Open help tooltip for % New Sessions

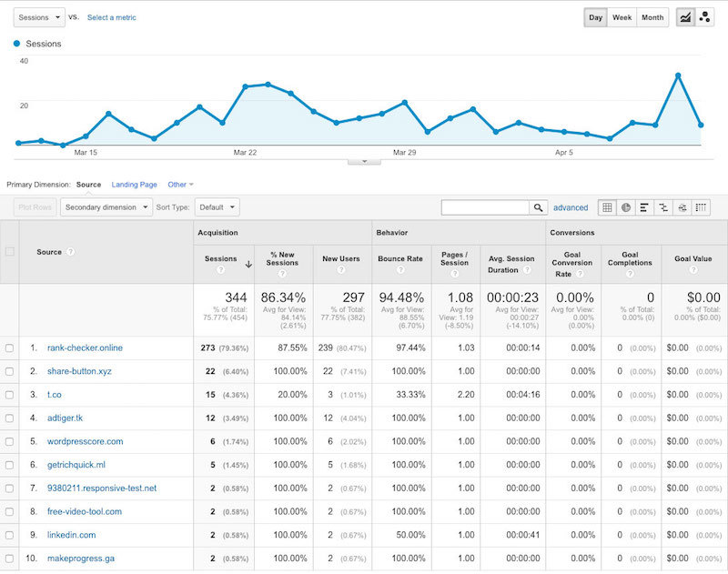click(282, 274)
